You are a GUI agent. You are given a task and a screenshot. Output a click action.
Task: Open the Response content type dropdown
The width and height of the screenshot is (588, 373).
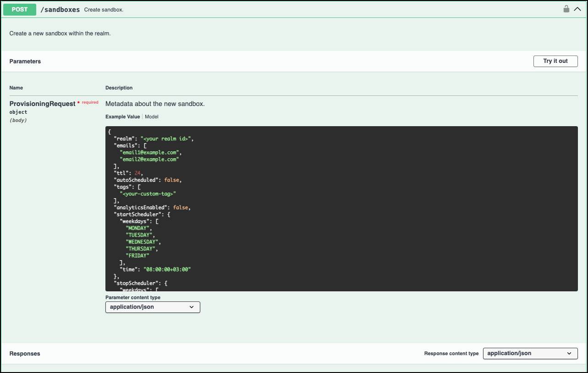point(530,353)
